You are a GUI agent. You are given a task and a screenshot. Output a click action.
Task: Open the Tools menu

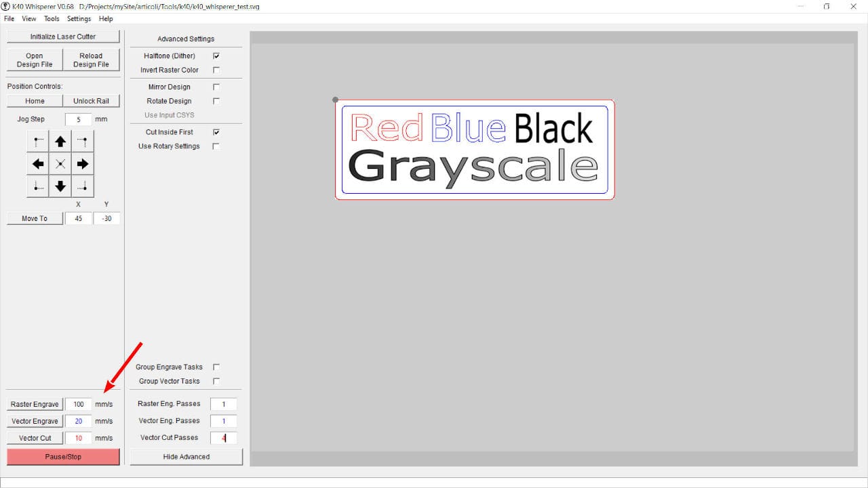[51, 18]
